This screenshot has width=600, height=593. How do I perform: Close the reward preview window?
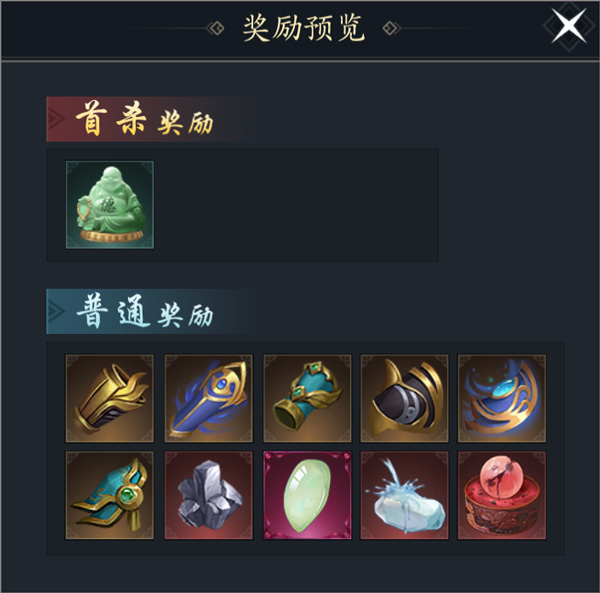click(569, 26)
